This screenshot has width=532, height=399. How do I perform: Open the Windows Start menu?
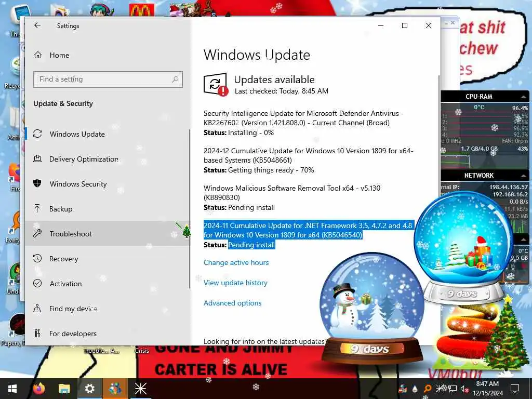[12, 389]
